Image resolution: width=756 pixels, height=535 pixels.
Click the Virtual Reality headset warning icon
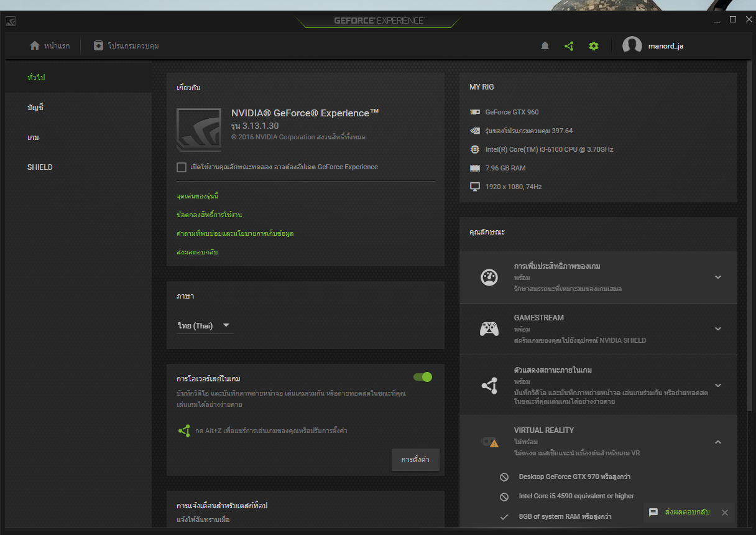[x=490, y=442]
